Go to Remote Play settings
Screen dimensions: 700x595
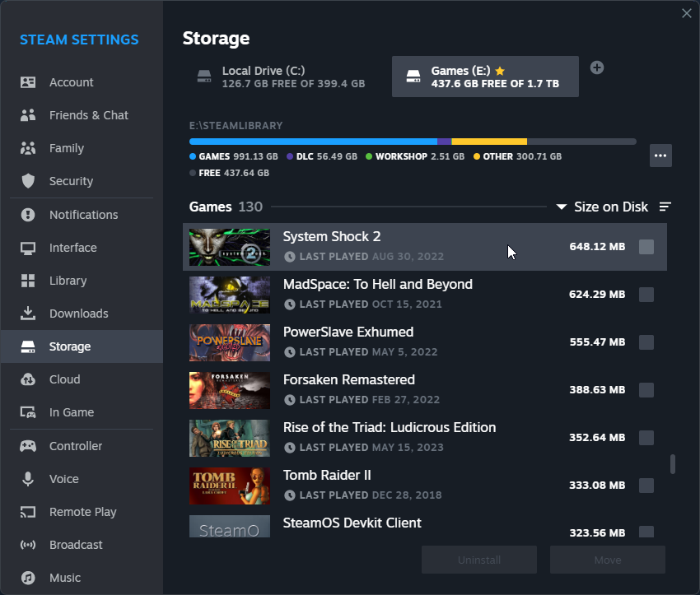pyautogui.click(x=82, y=512)
